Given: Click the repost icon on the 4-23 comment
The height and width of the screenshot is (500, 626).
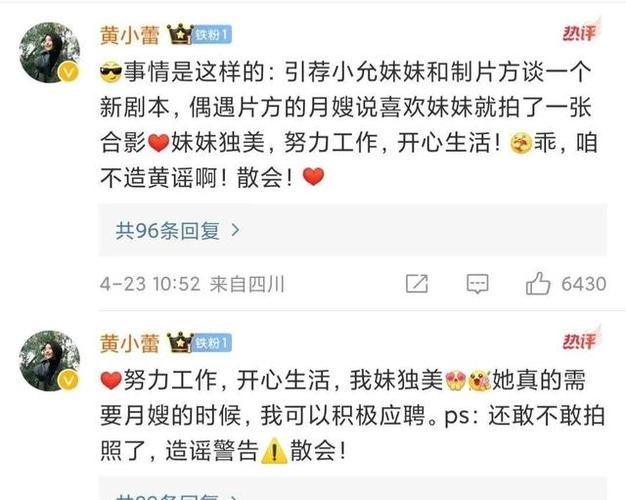Looking at the screenshot, I should pyautogui.click(x=417, y=284).
